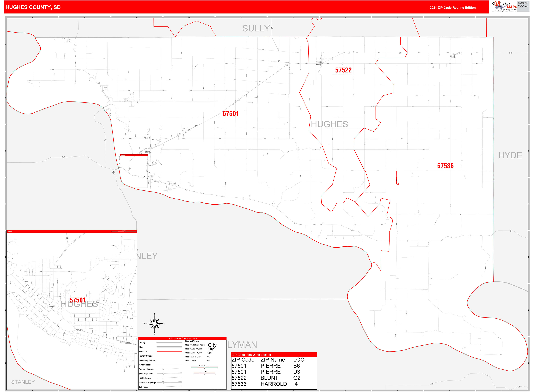
Task: Click the D3 location cell in the index
Action: click(x=297, y=372)
